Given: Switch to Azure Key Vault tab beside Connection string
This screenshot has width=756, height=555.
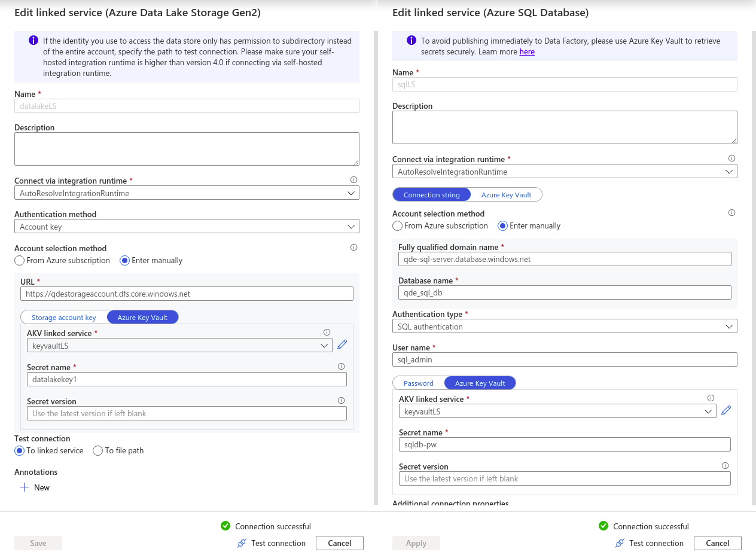Looking at the screenshot, I should click(506, 194).
